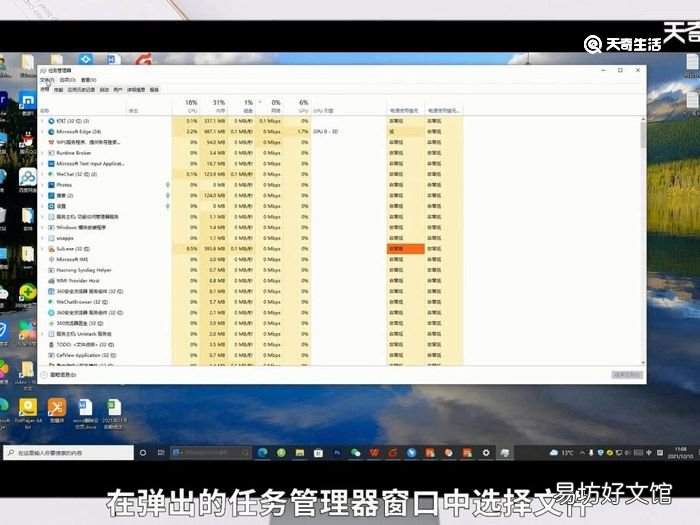This screenshot has width=700, height=525.
Task: Switch to the 详细信息 tab
Action: point(136,90)
